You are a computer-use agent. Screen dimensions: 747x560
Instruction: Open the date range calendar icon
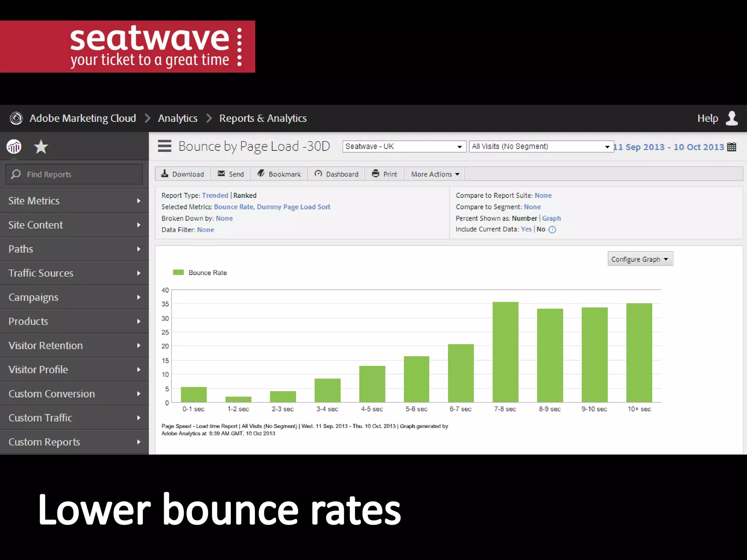731,147
